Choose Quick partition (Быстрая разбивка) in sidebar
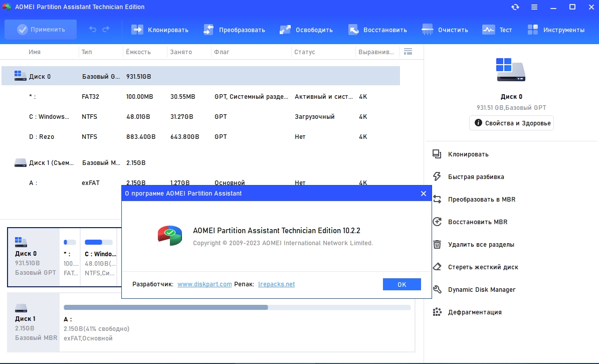This screenshot has height=364, width=599. (x=476, y=177)
